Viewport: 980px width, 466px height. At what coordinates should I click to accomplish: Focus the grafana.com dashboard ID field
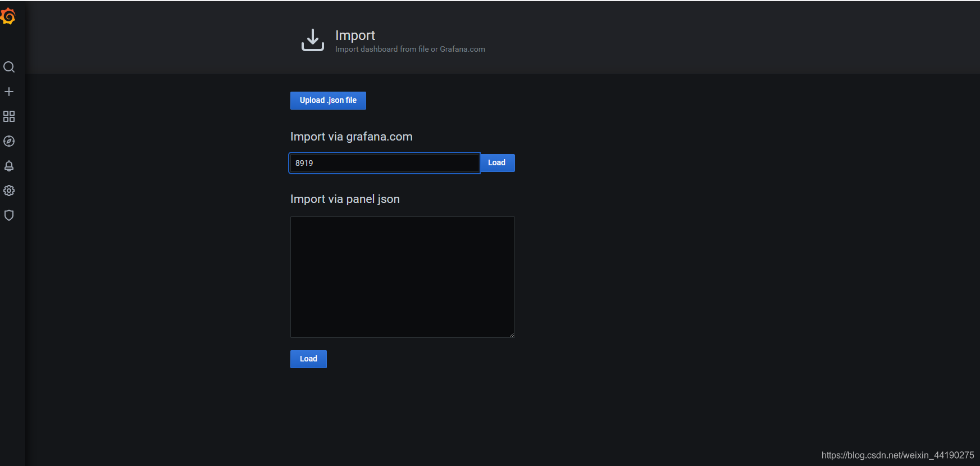point(385,163)
